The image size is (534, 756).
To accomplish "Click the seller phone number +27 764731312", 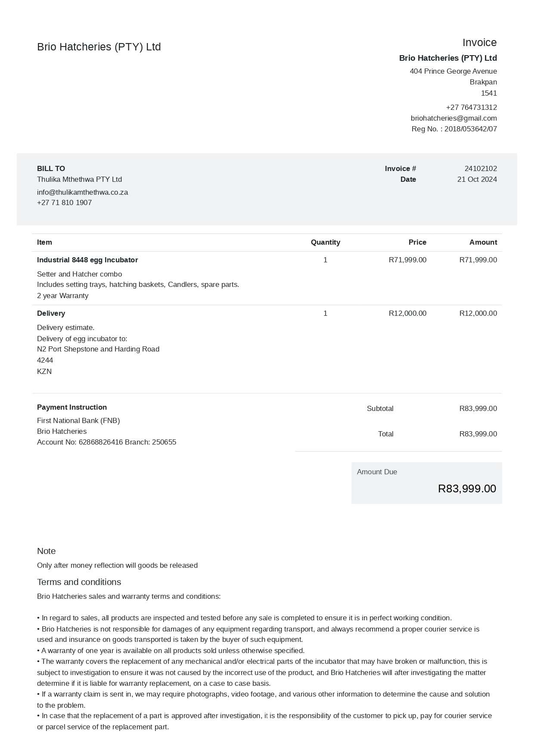I will click(x=471, y=107).
